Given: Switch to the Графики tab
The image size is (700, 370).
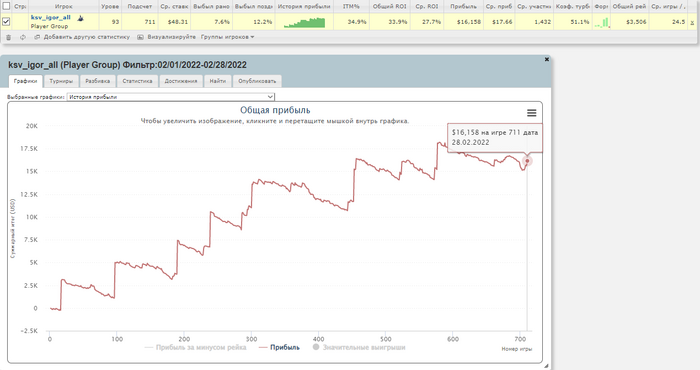Looking at the screenshot, I should pyautogui.click(x=25, y=81).
